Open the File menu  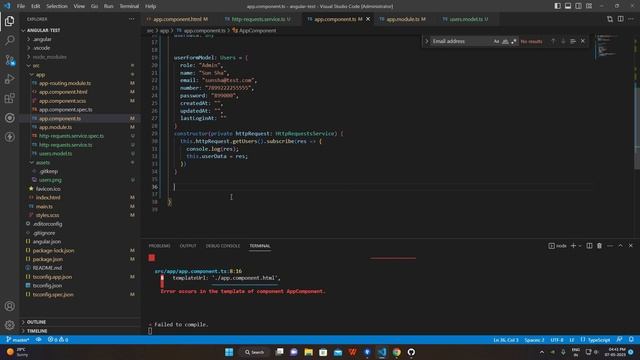coord(21,6)
